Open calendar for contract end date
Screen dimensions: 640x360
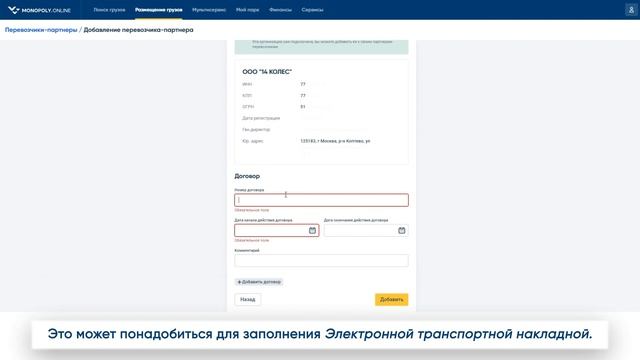coord(402,231)
